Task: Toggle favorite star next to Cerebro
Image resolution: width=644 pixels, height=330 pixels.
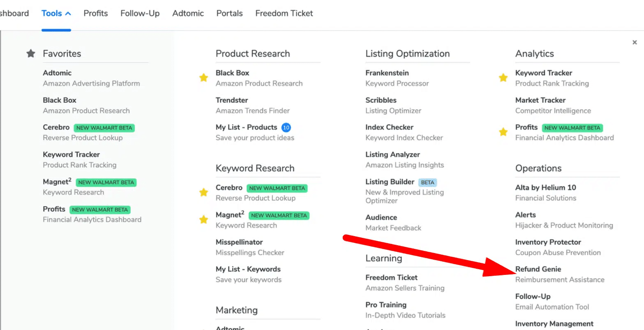Action: pyautogui.click(x=203, y=193)
